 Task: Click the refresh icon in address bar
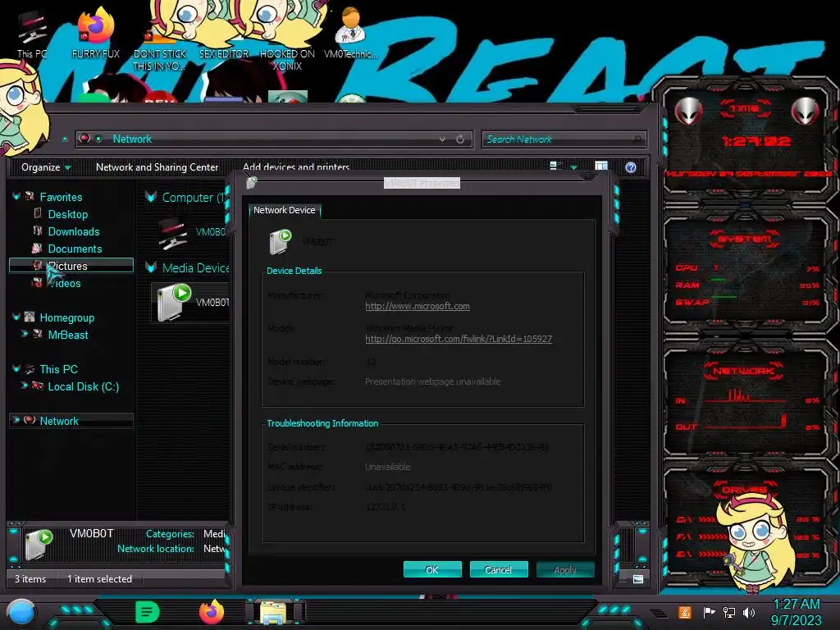460,139
